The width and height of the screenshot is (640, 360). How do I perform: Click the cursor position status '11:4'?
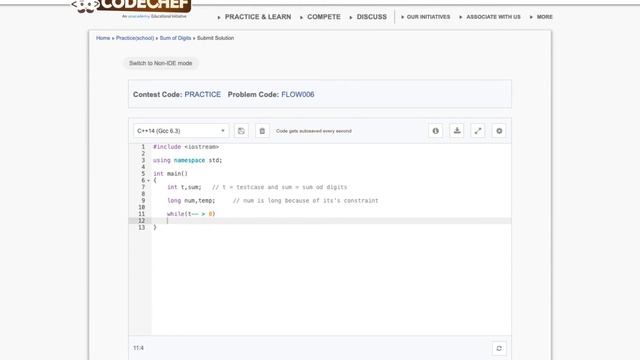(x=138, y=348)
